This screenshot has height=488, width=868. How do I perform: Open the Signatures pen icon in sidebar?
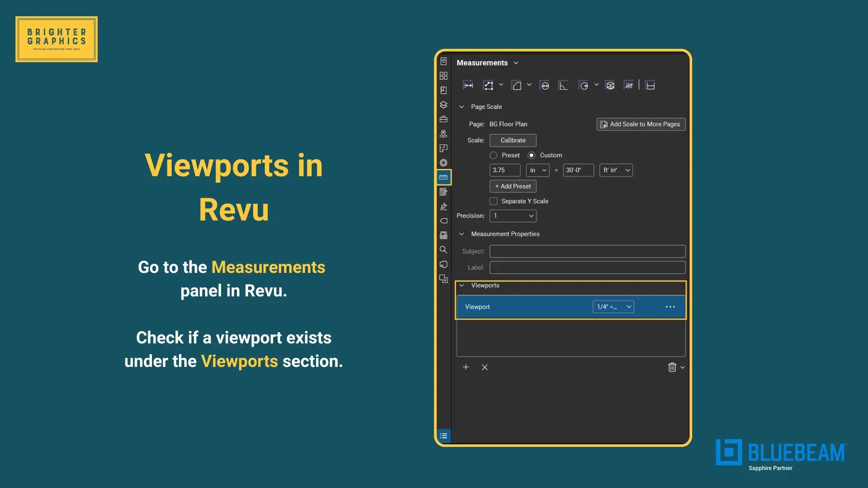(x=443, y=206)
